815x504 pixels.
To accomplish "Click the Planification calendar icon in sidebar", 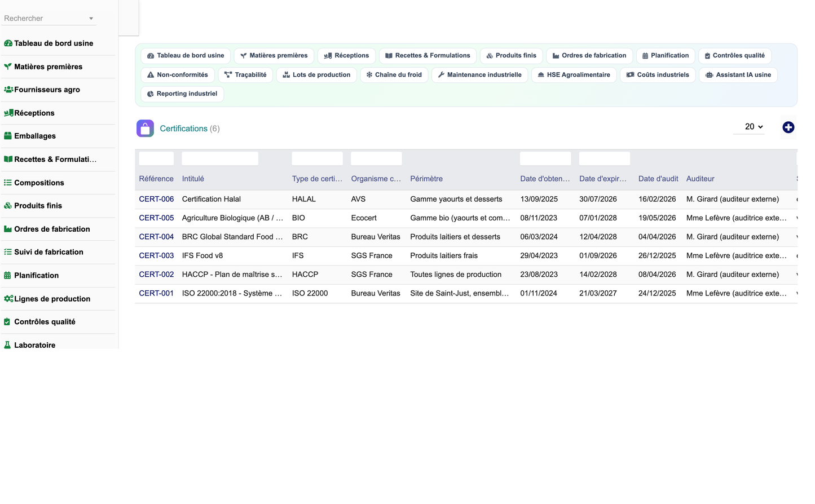I will coord(7,275).
